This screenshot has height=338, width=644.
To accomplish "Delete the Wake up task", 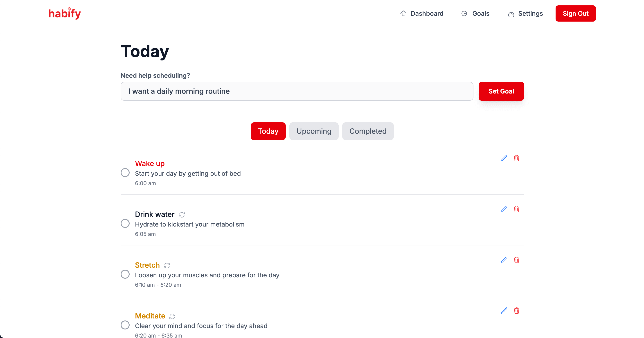I will 516,158.
